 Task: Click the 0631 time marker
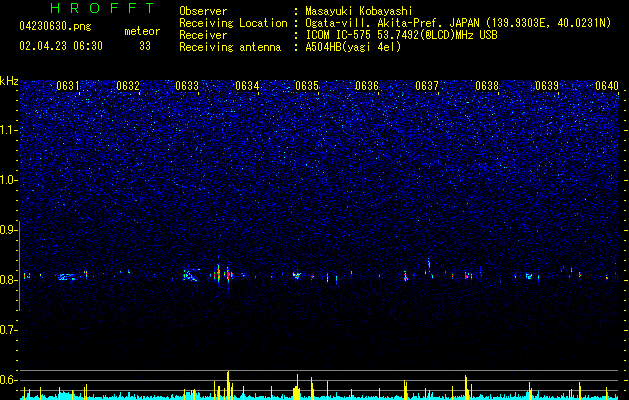click(x=68, y=86)
